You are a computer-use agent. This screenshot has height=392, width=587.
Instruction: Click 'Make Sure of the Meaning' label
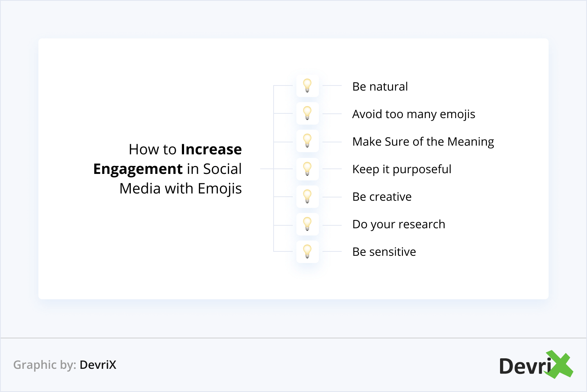pos(423,142)
